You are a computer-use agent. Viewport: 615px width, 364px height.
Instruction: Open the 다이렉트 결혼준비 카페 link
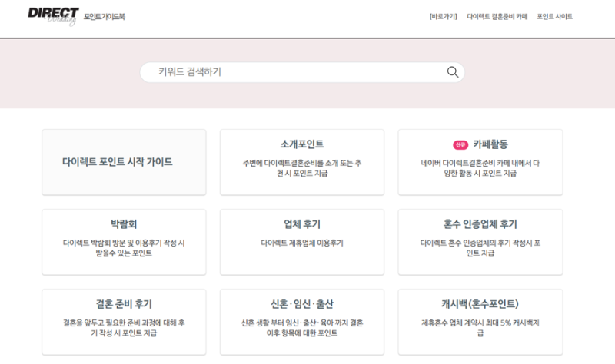497,16
